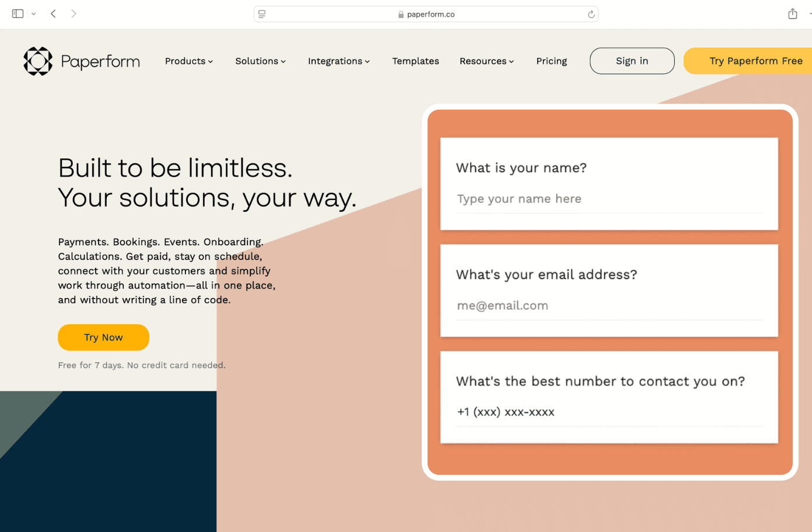The image size is (812, 532).
Task: Toggle the browser sidebar
Action: [x=16, y=13]
